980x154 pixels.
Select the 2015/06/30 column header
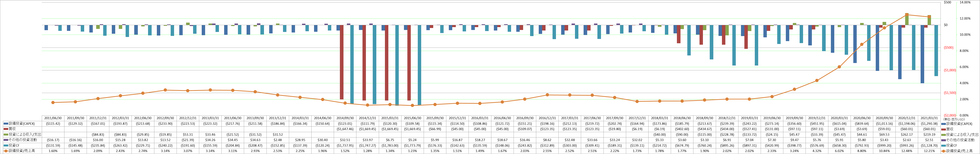[412, 118]
